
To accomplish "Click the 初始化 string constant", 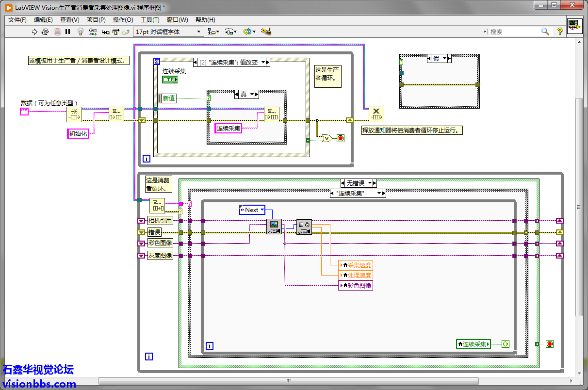I will (78, 134).
